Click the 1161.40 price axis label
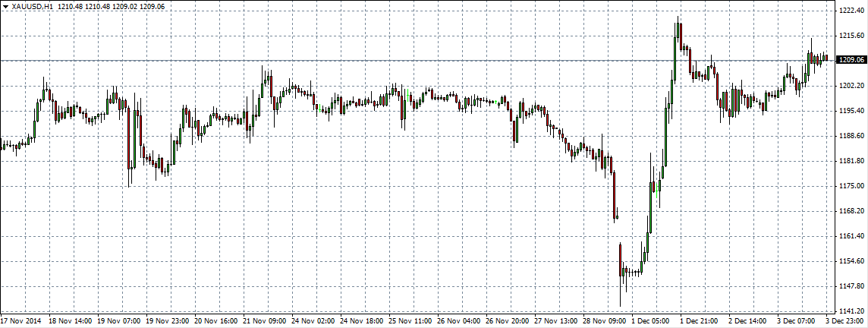Viewport: 868px width, 328px height. pos(851,236)
